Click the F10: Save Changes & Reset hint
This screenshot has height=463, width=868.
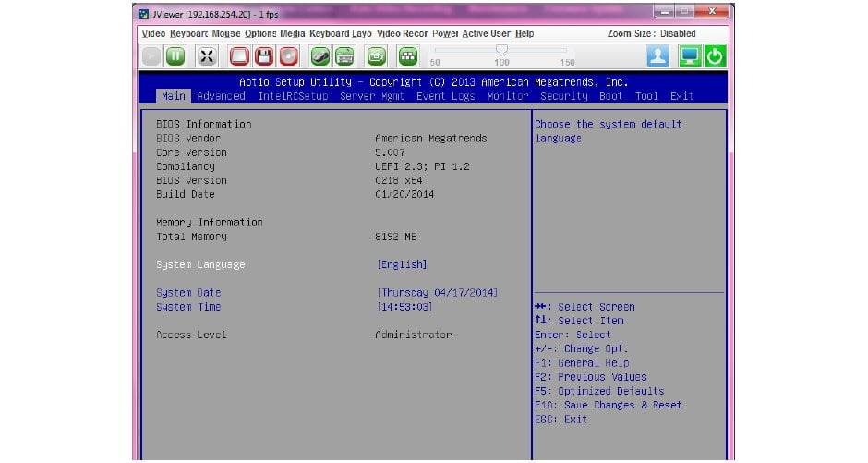(x=608, y=405)
